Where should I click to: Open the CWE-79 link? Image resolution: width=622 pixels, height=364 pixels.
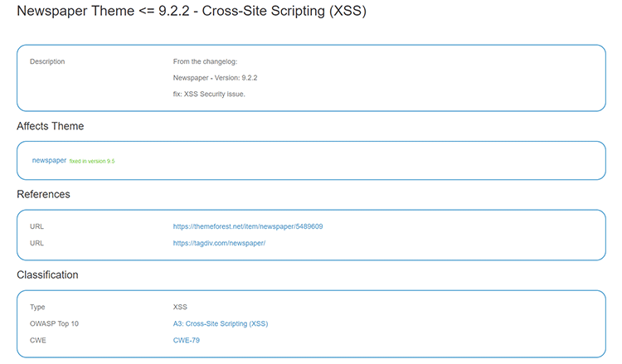tap(186, 340)
